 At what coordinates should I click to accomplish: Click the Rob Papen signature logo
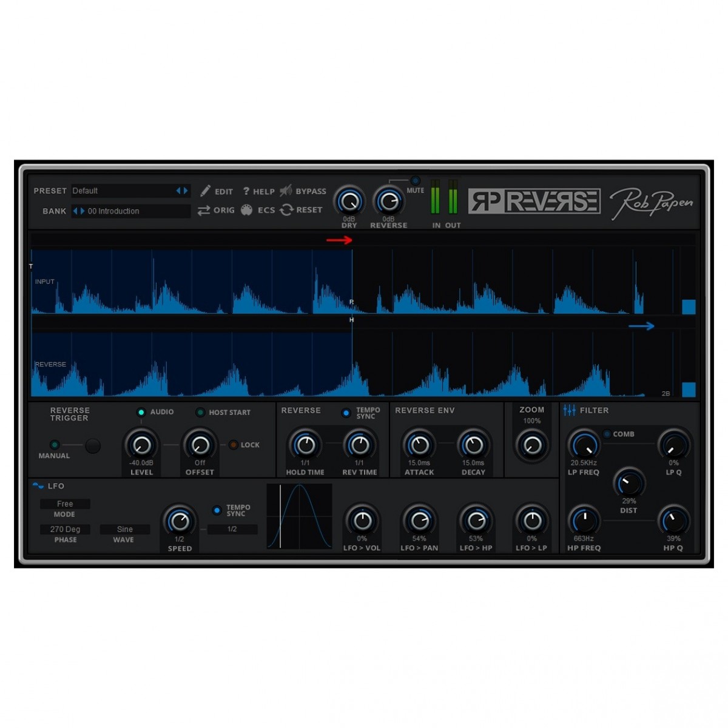click(652, 203)
